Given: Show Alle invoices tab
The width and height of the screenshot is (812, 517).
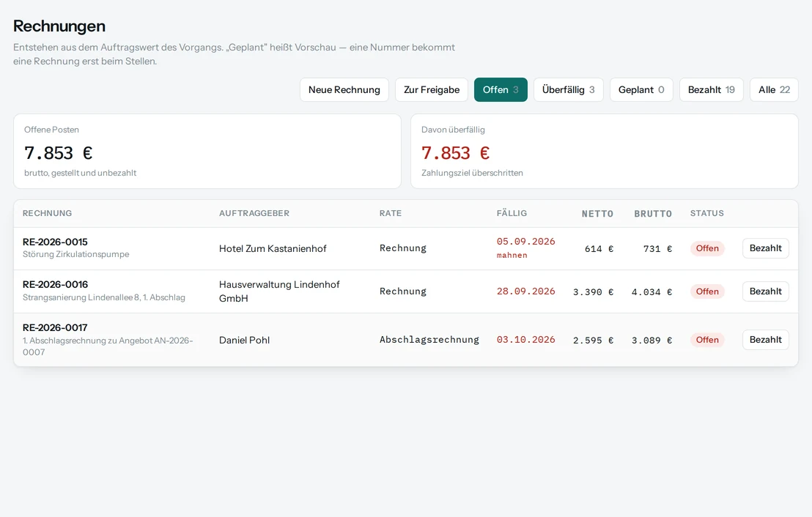Looking at the screenshot, I should (x=774, y=89).
